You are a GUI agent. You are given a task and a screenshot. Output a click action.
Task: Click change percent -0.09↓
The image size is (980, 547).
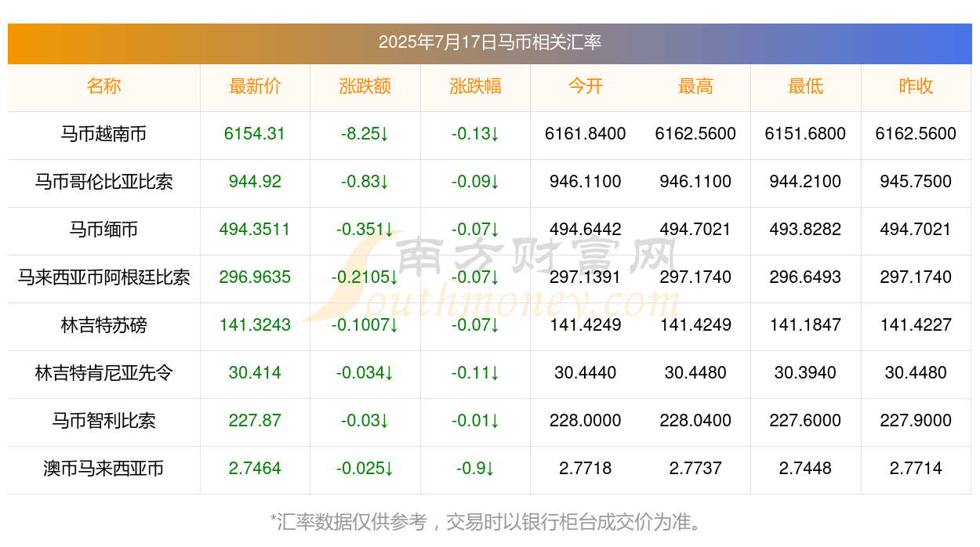[x=475, y=182]
